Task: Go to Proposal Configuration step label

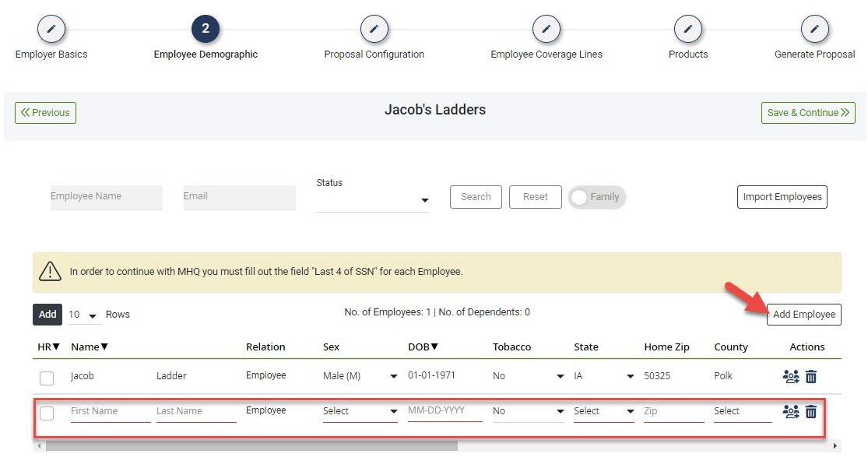Action: 374,55
